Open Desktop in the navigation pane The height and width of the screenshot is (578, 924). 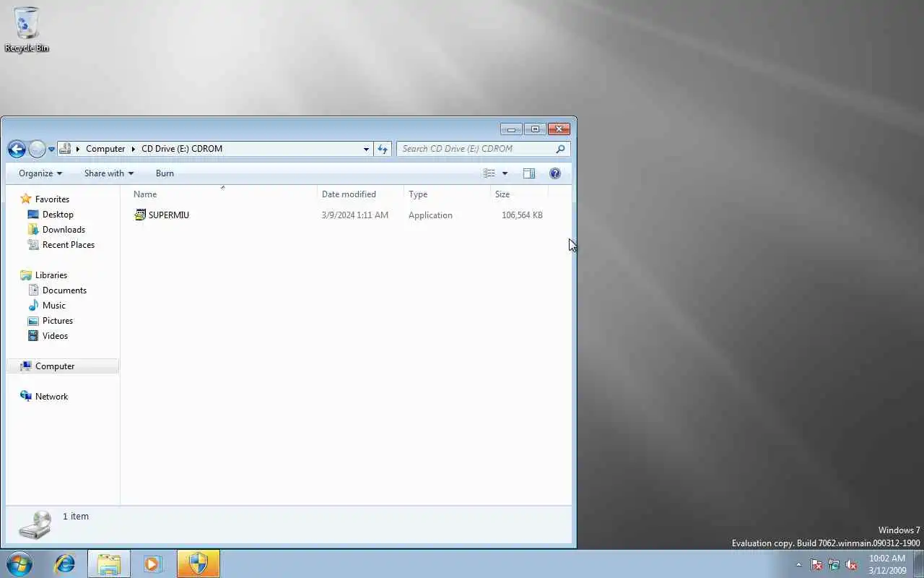[x=58, y=215]
